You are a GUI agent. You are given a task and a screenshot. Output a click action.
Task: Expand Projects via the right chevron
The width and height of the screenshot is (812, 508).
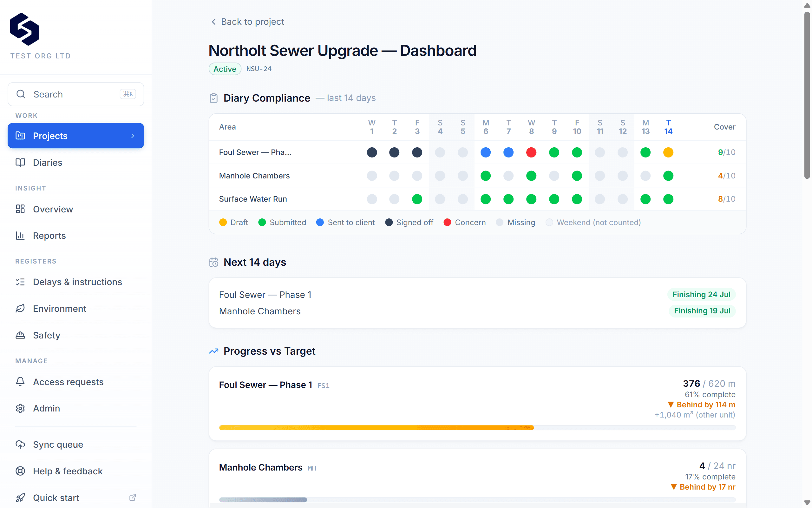click(x=133, y=136)
